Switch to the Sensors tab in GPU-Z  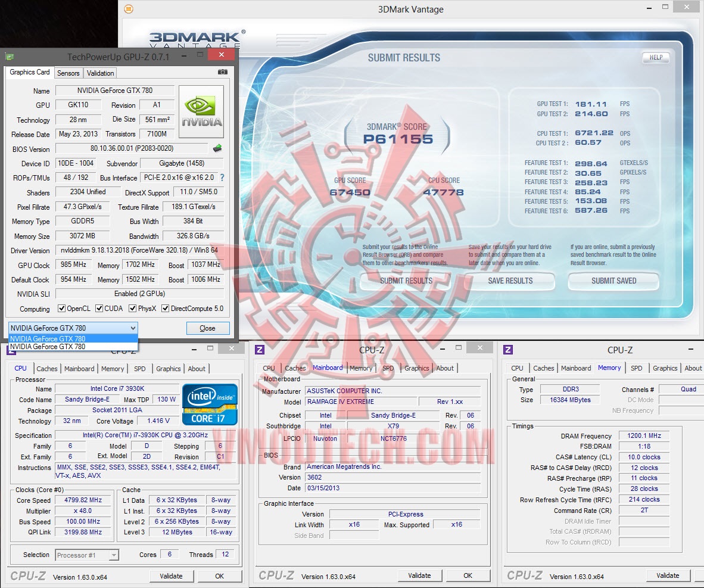click(x=68, y=73)
